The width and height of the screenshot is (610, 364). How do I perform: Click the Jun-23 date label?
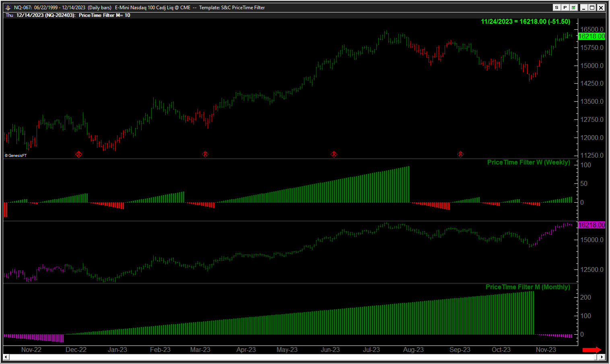(330, 350)
